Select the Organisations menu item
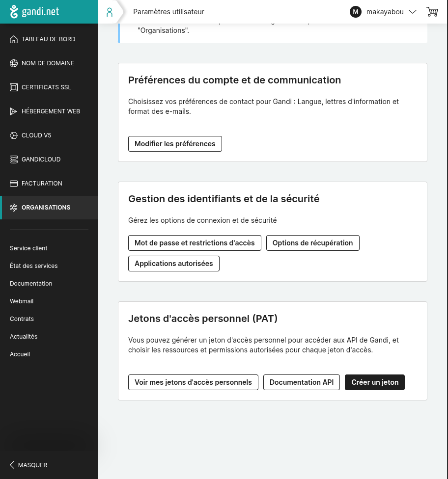The height and width of the screenshot is (479, 448). point(46,208)
